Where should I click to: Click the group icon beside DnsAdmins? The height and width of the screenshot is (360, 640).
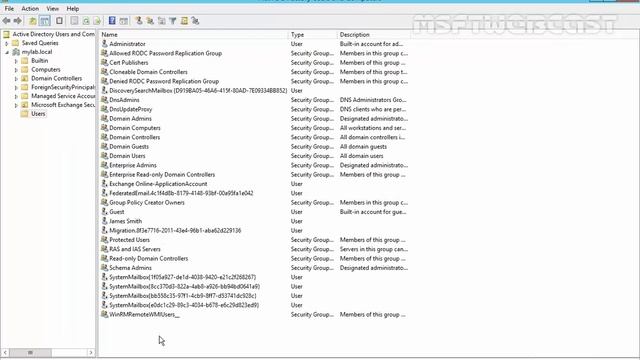click(x=104, y=99)
